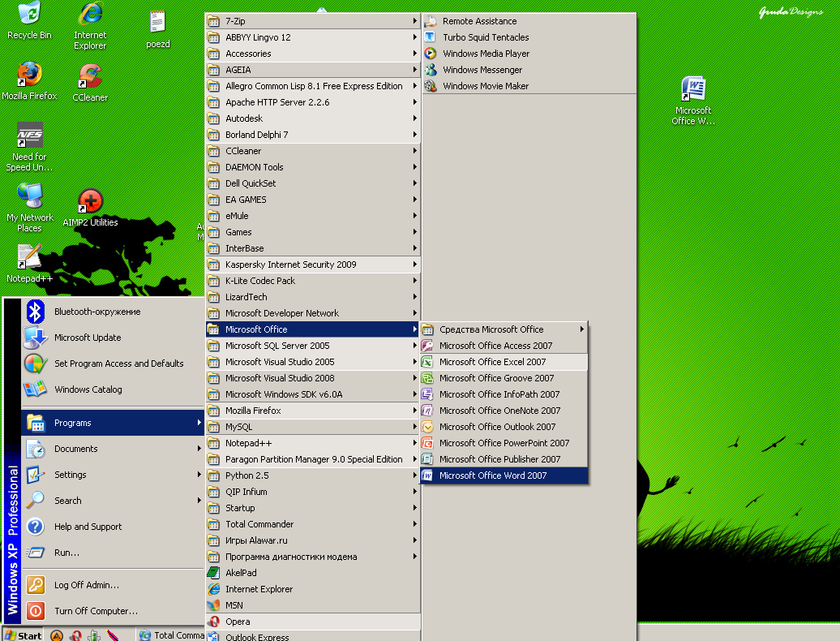This screenshot has height=641, width=840.
Task: Open Apache HTTP Server 2.2.6 folder
Action: [x=313, y=102]
